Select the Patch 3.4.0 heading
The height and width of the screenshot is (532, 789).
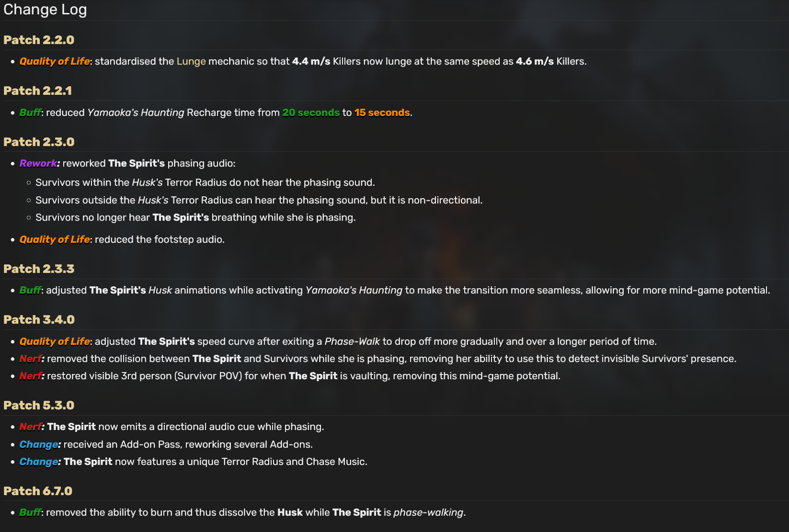pyautogui.click(x=39, y=319)
